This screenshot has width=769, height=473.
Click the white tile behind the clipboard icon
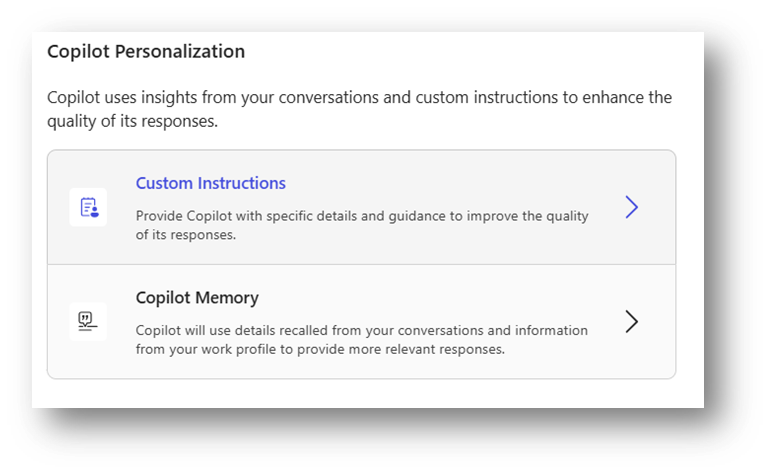[x=88, y=207]
